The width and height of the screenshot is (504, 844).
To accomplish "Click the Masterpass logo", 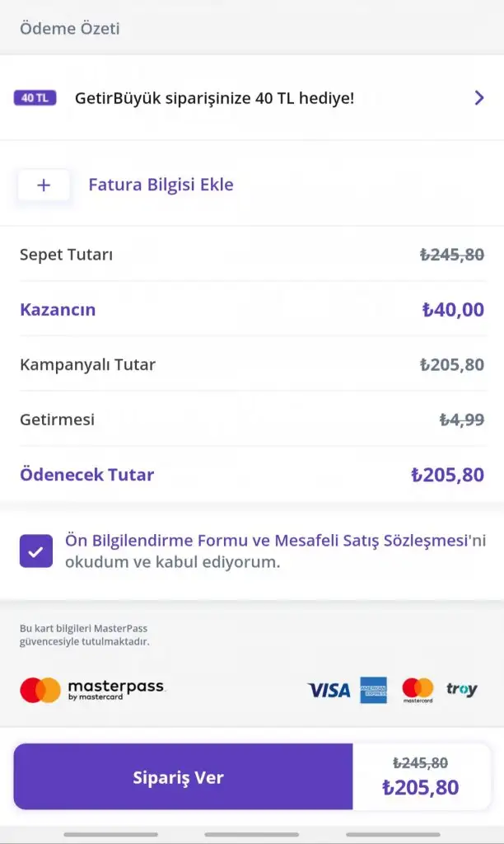I will (x=92, y=690).
